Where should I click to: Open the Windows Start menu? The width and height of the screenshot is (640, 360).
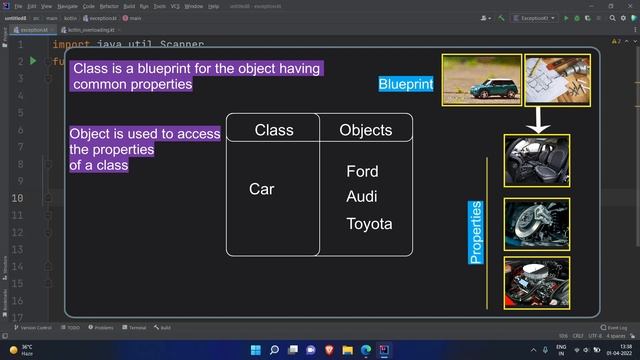pos(256,350)
